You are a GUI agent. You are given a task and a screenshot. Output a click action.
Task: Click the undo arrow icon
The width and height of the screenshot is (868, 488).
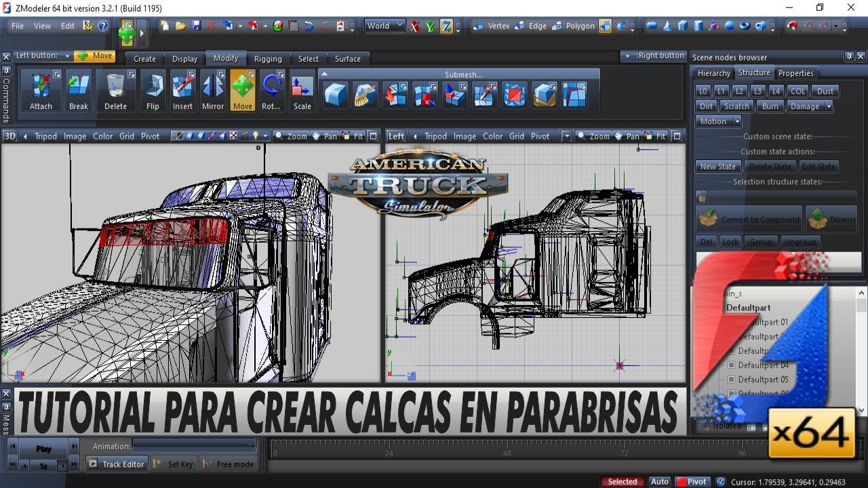309,26
